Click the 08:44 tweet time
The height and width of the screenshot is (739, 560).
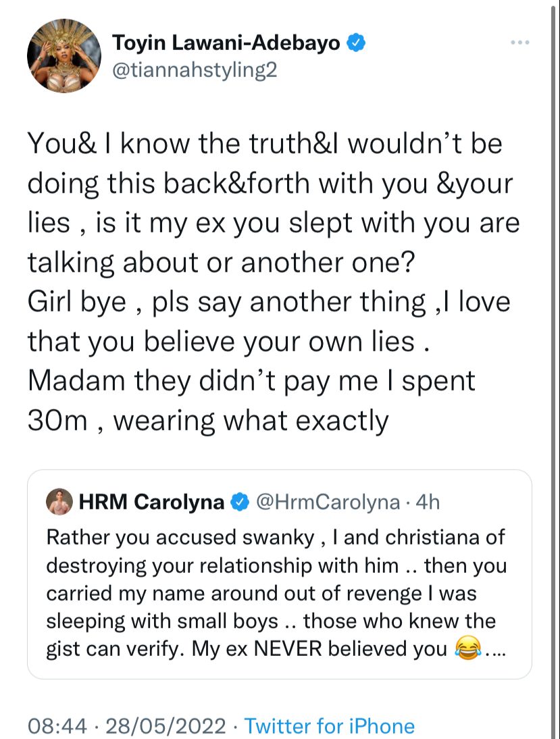tap(57, 725)
